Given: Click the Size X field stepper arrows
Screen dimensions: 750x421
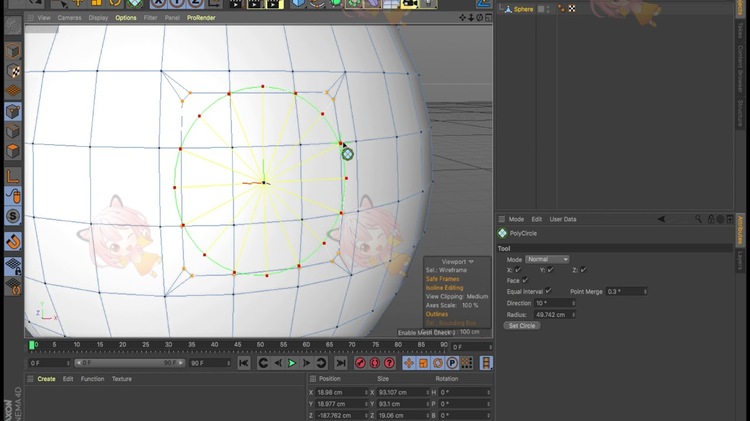Looking at the screenshot, I should pyautogui.click(x=428, y=392).
